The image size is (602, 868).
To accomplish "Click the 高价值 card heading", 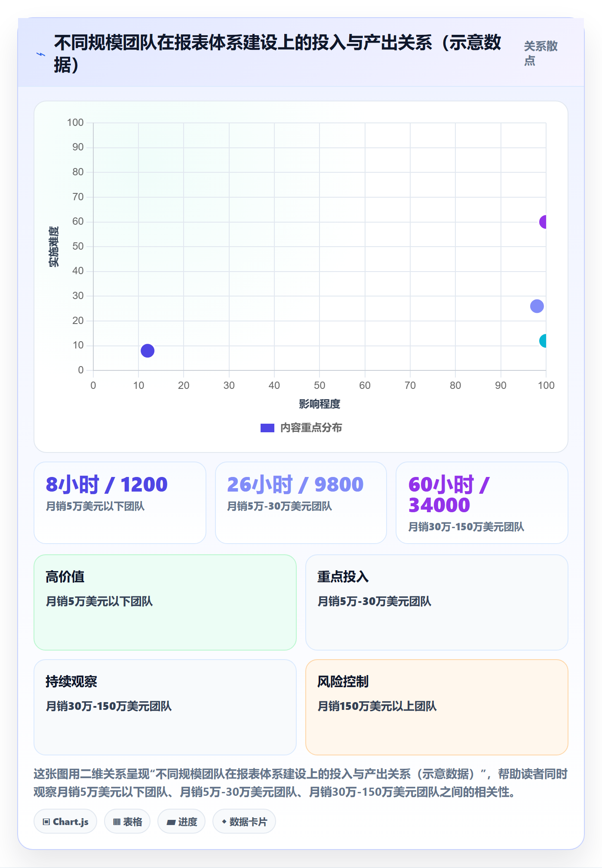I will pyautogui.click(x=65, y=577).
